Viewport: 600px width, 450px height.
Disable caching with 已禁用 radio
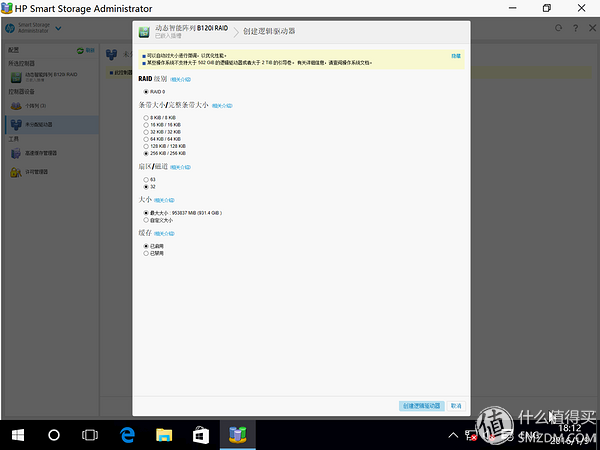click(146, 253)
